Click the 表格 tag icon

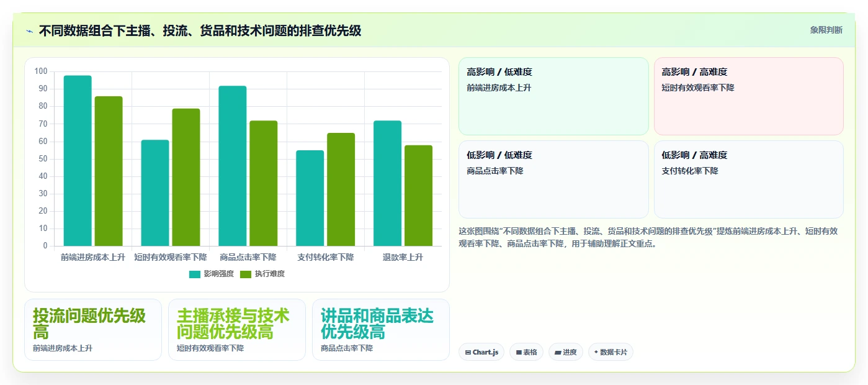[x=519, y=353]
